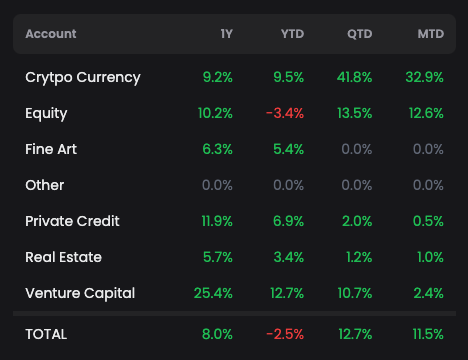Sort by the YTD column header

(x=292, y=34)
